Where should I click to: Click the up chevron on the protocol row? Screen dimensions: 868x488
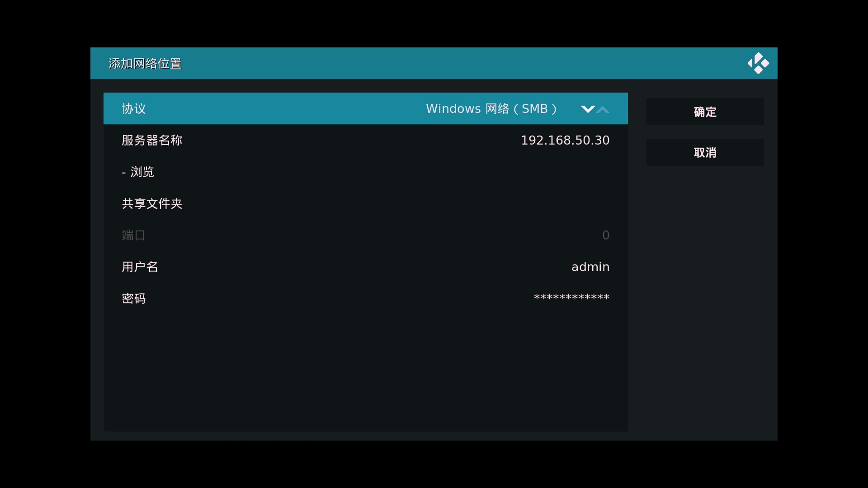(x=604, y=109)
